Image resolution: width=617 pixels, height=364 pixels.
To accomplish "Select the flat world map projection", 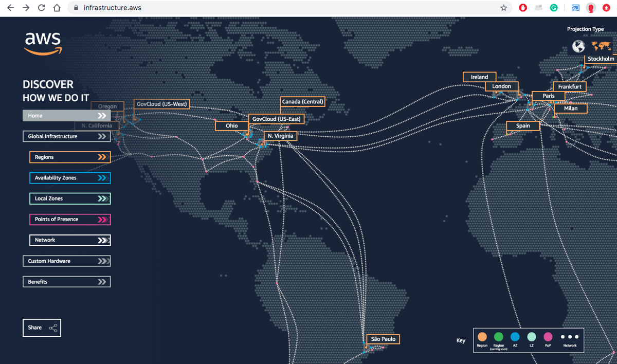I will click(x=600, y=46).
